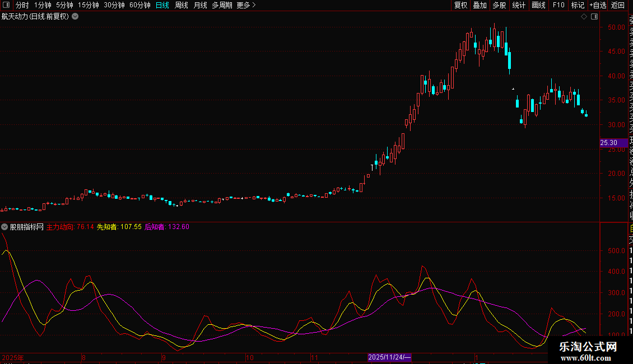633x364 pixels.
Task: Select the 30分钟 period tab
Action: 114,5
